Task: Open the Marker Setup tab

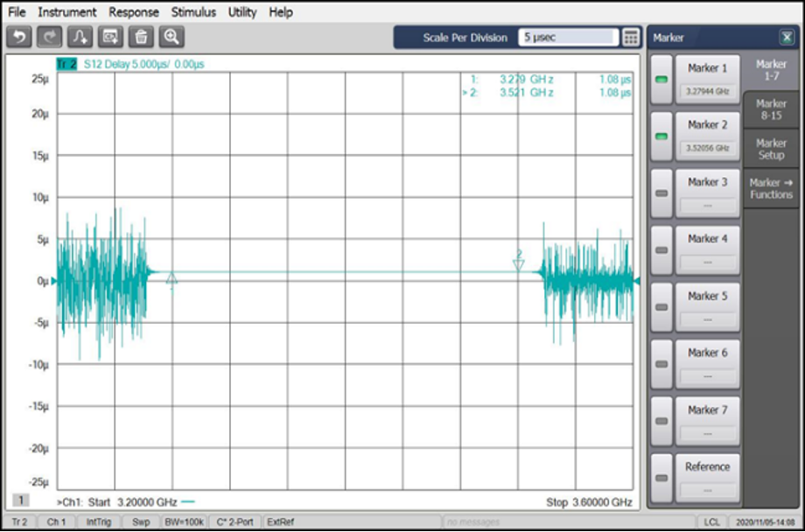Action: click(771, 150)
